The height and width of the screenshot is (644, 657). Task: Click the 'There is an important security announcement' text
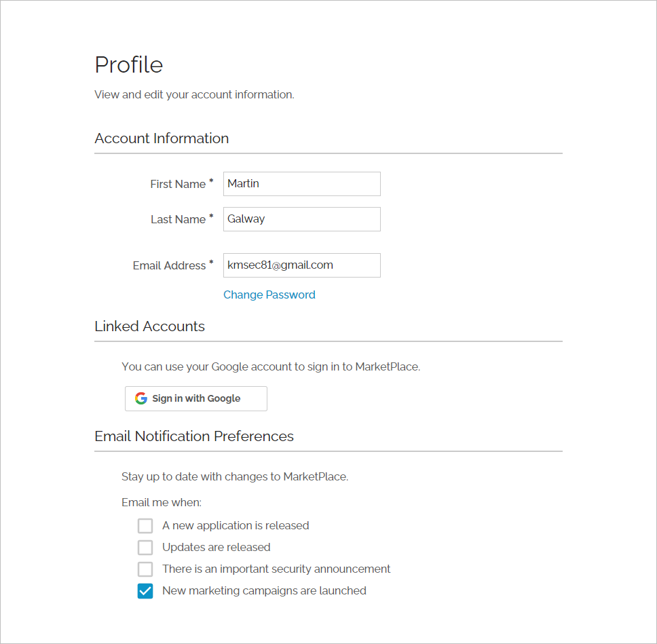(276, 569)
